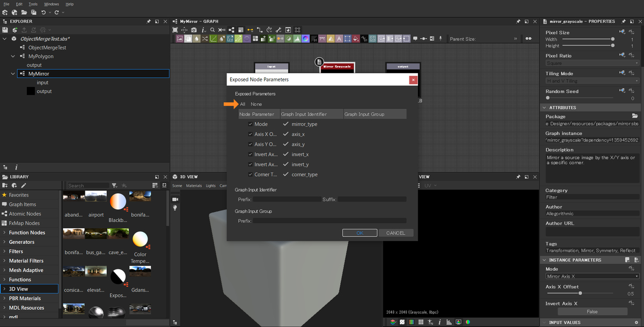Click the Library pencil edit icon

pos(24,185)
